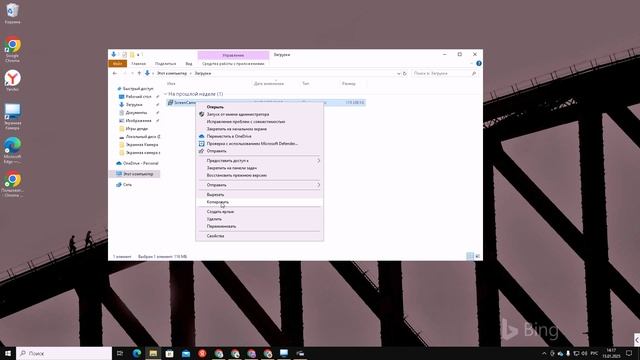Select Быстрый доступ in the navigation pane

[138, 89]
